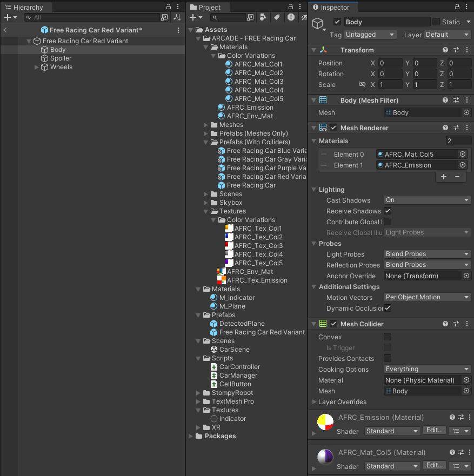Open the Layer Default dropdown
The height and width of the screenshot is (476, 474).
(448, 35)
